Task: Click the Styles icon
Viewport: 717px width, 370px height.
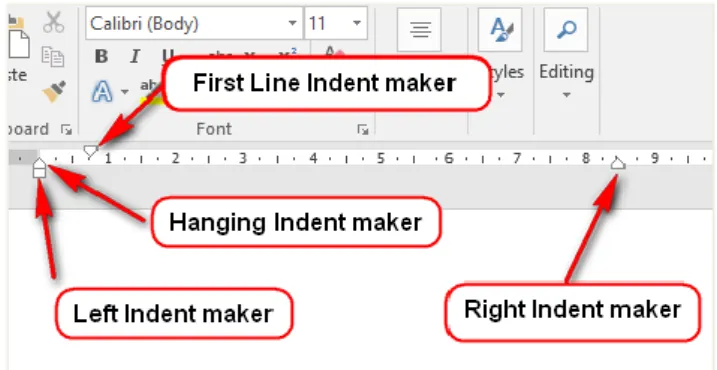Action: tap(500, 30)
